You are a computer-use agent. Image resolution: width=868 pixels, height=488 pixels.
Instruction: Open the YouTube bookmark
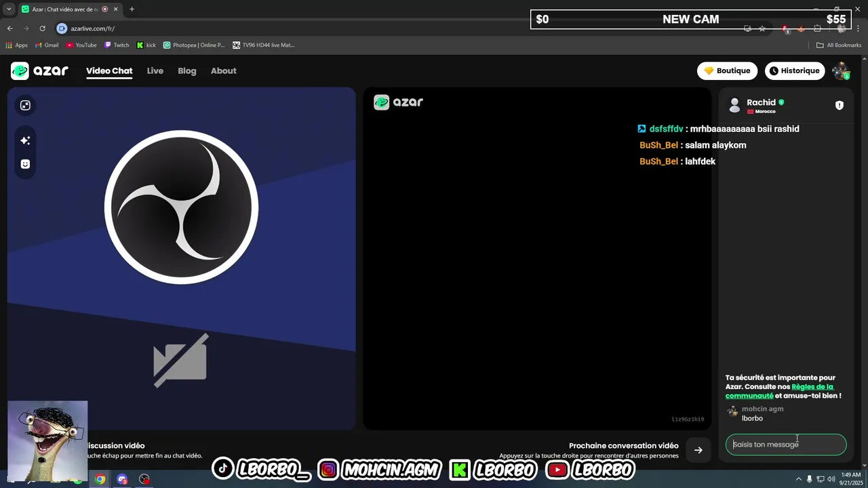[x=81, y=45]
